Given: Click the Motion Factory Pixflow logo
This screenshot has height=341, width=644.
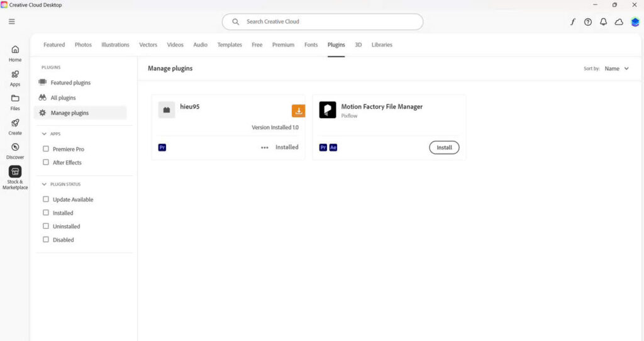Looking at the screenshot, I should coord(328,110).
